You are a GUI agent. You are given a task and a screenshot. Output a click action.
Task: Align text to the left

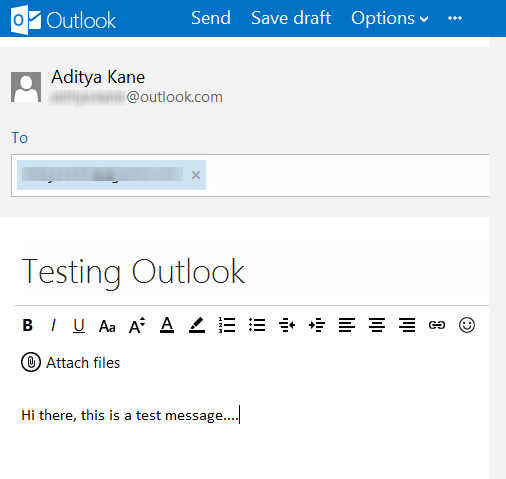click(347, 325)
